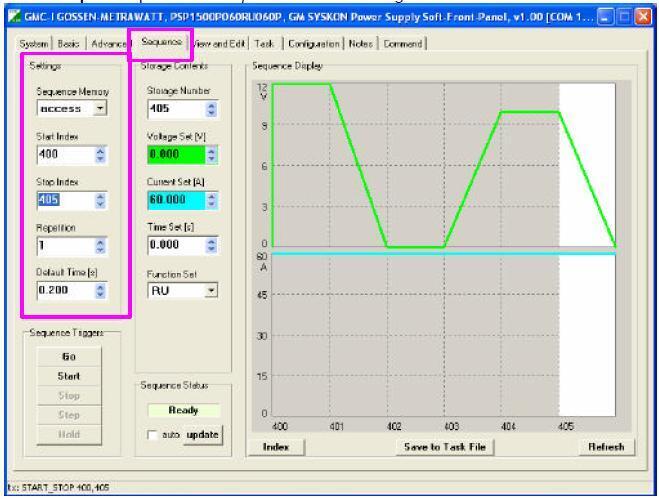Click the update button
This screenshot has height=499, width=659.
199,438
